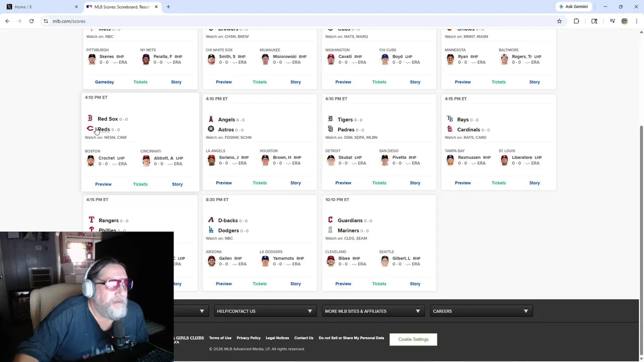Click Liberatore pitcher name
Screen dimensions: 644x362
(x=522, y=157)
